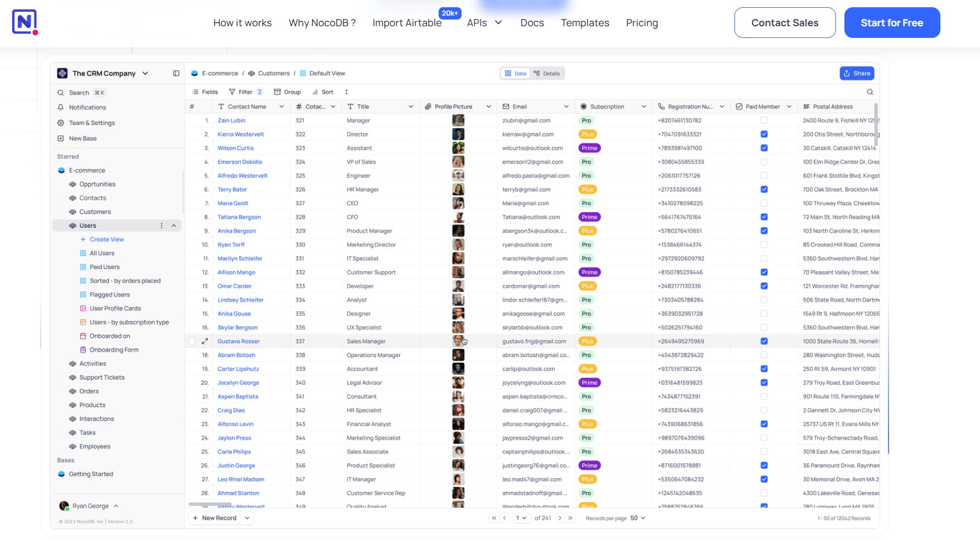Viewport: 980px width, 540px height.
Task: Go to the first page arrow
Action: pyautogui.click(x=494, y=518)
